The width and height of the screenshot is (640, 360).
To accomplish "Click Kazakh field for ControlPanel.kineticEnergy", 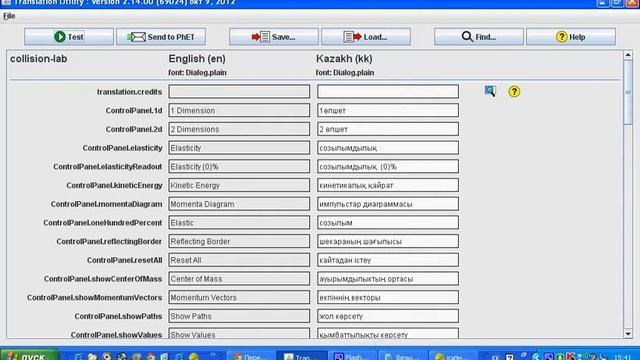I will point(388,185).
